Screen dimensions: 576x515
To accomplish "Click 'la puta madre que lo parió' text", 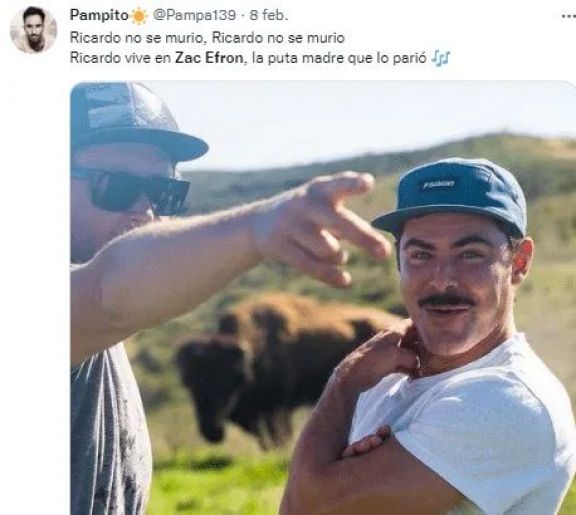I will (x=339, y=58).
